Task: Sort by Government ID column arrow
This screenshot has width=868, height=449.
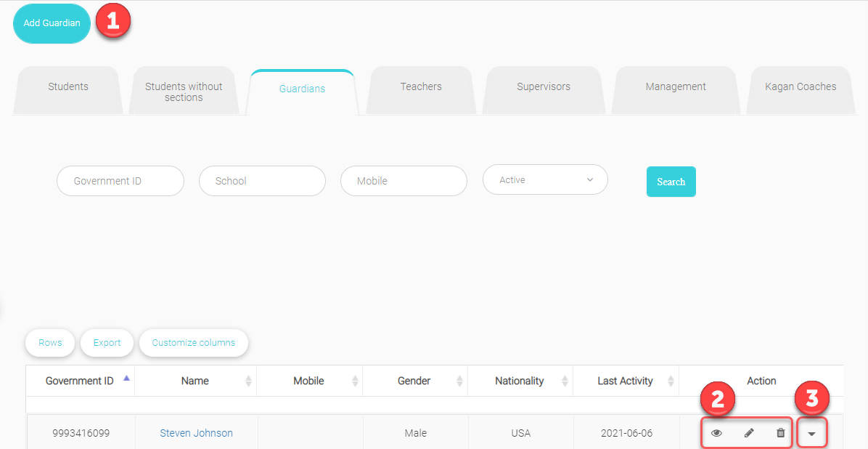Action: pos(127,379)
